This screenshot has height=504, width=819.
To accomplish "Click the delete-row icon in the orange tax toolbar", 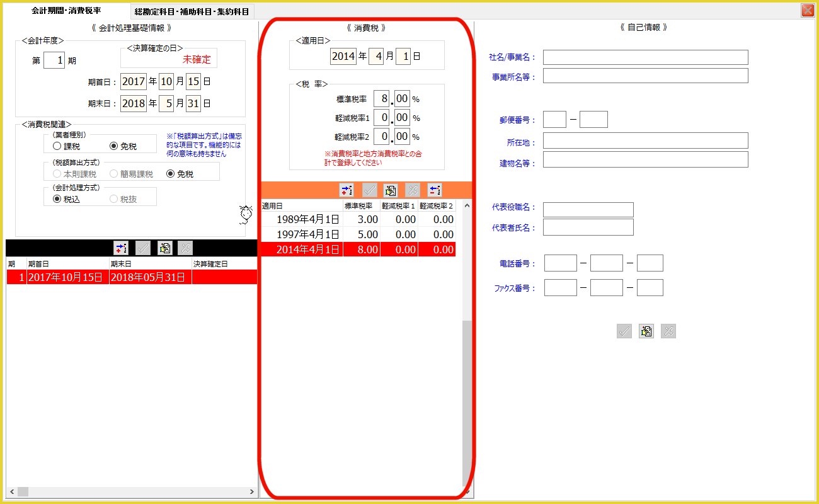I will [x=435, y=190].
